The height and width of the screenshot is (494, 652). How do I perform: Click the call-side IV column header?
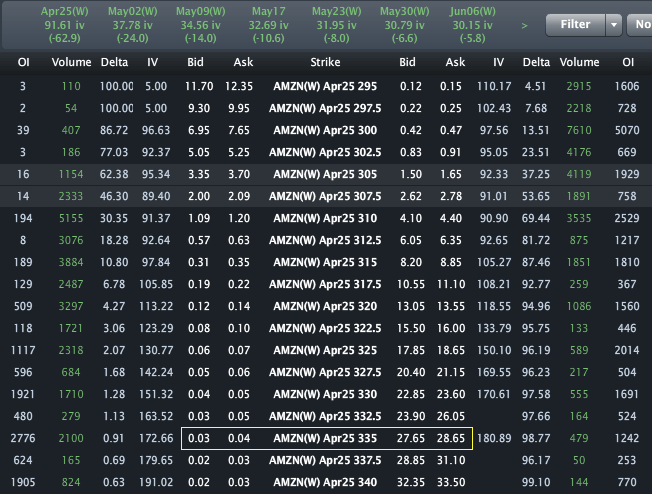click(x=153, y=62)
